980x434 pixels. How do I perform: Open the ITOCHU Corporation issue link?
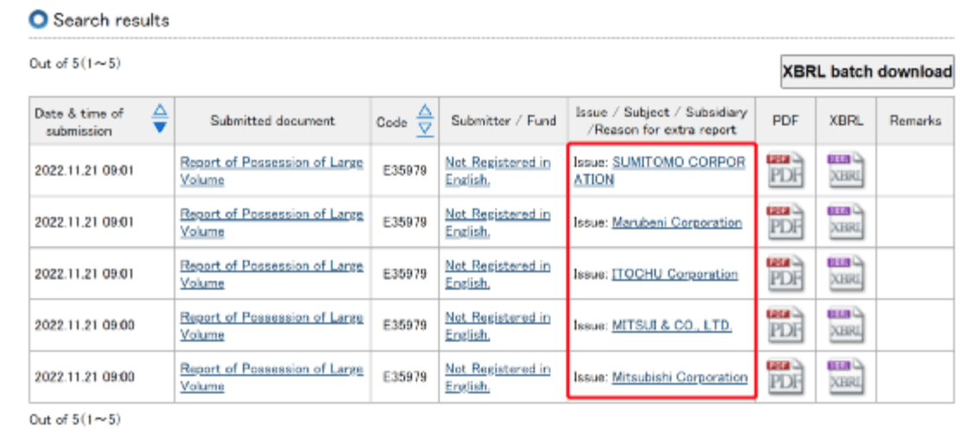(x=675, y=274)
